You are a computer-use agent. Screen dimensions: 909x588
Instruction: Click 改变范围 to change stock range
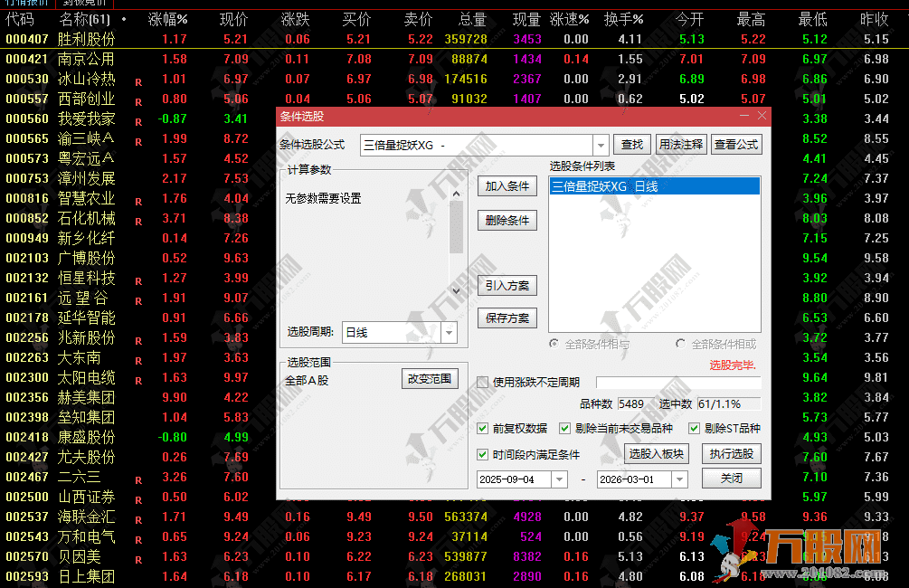[x=431, y=378]
